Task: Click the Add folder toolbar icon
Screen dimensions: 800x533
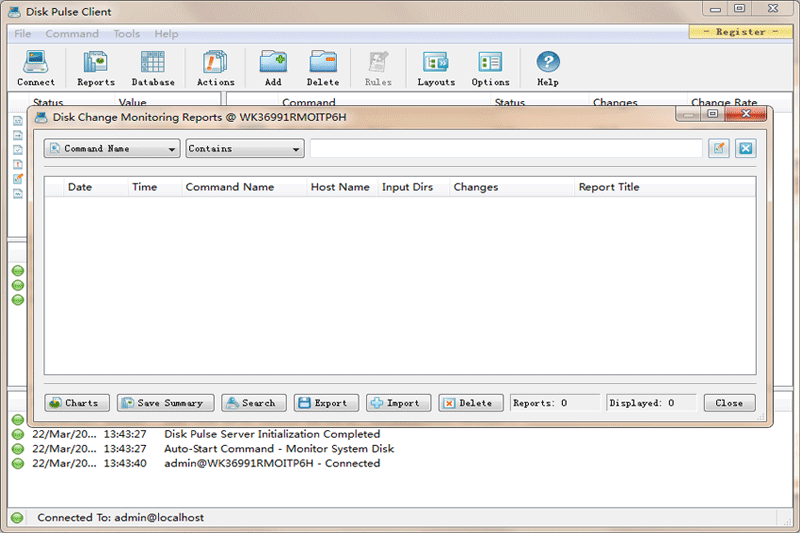Action: pyautogui.click(x=273, y=68)
